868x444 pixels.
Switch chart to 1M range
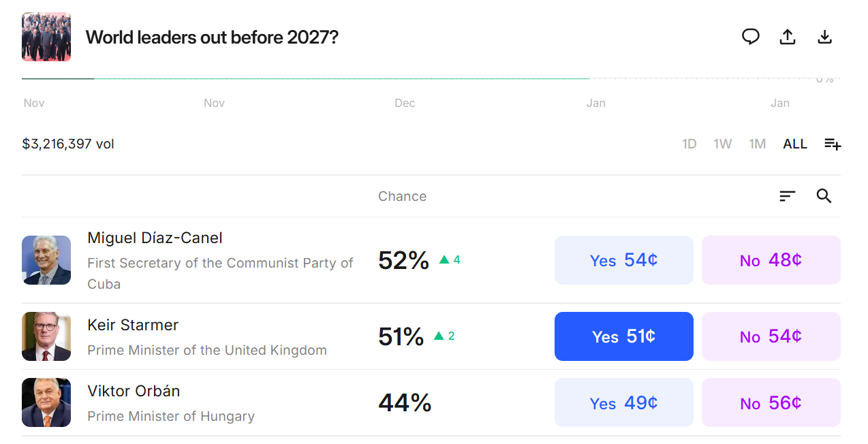click(757, 144)
